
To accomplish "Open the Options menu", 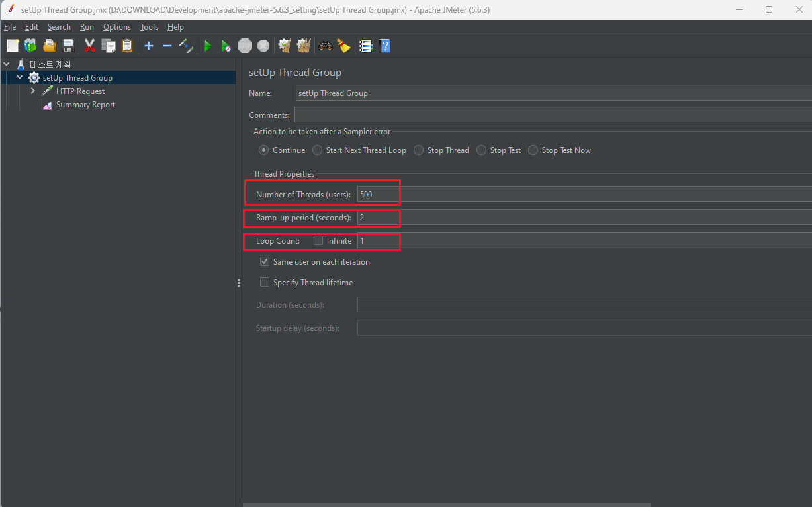I will point(117,27).
